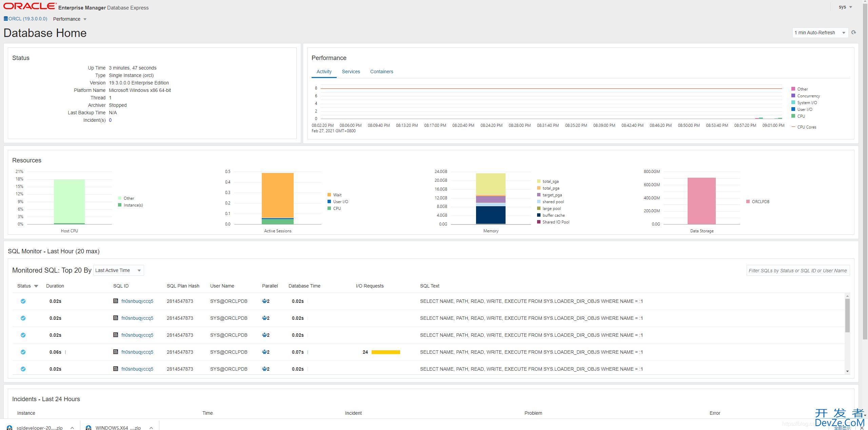
Task: Click the Database Time column header
Action: click(x=304, y=286)
